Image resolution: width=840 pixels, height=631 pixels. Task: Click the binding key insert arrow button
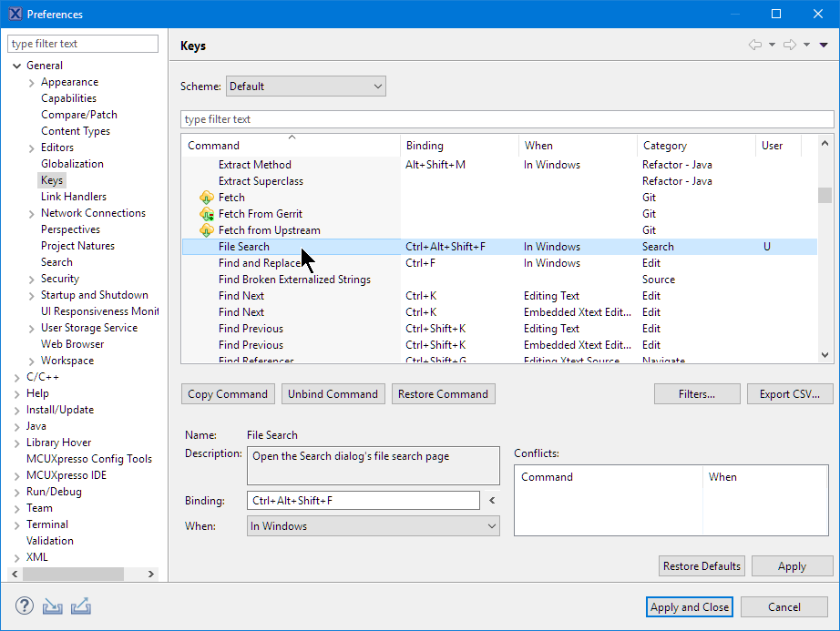point(492,501)
